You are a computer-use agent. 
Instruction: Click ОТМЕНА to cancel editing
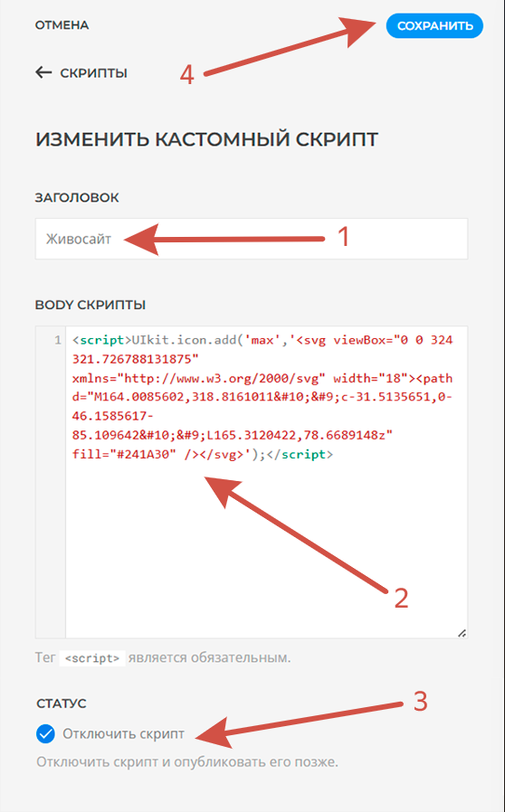click(62, 26)
